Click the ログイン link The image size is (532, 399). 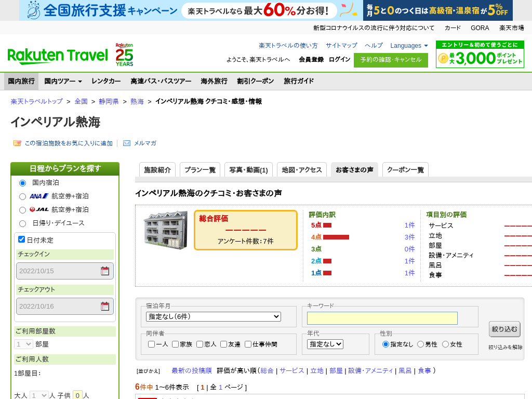coord(339,59)
